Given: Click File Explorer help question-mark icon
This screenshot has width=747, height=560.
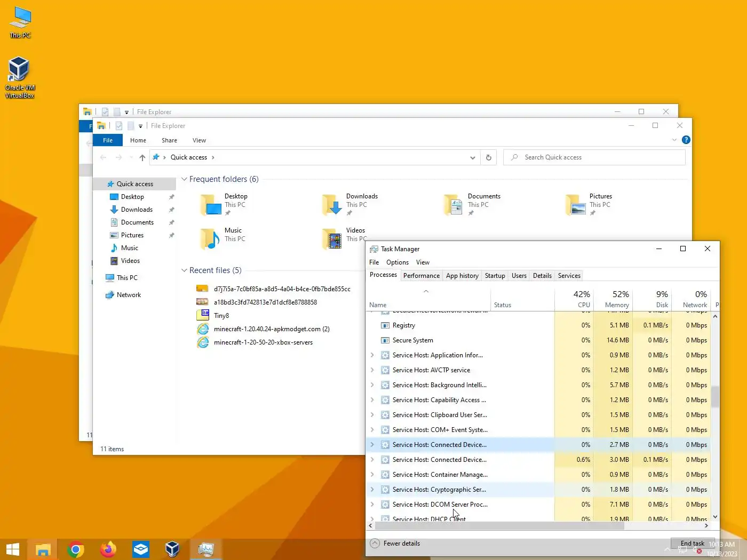Looking at the screenshot, I should tap(686, 140).
